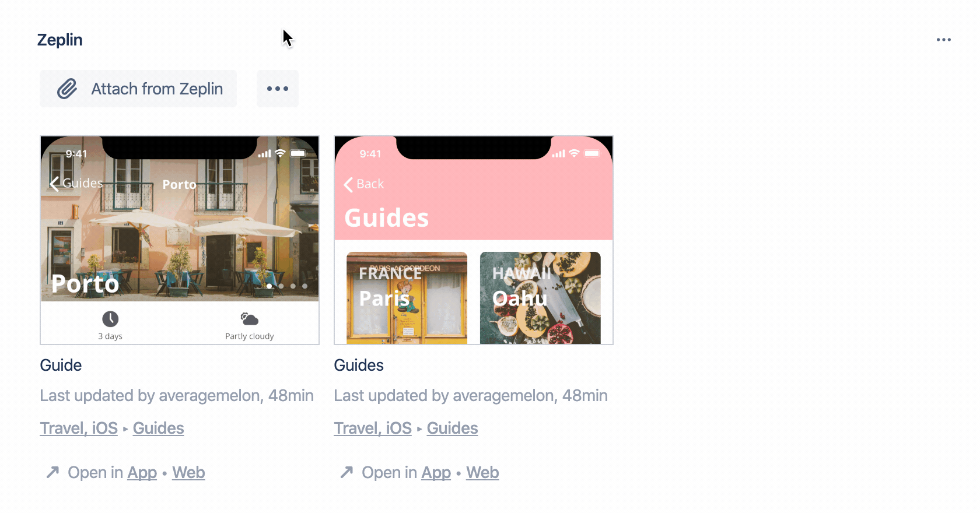
Task: Click the arrow icon beside Guides' Open in
Action: click(x=346, y=472)
